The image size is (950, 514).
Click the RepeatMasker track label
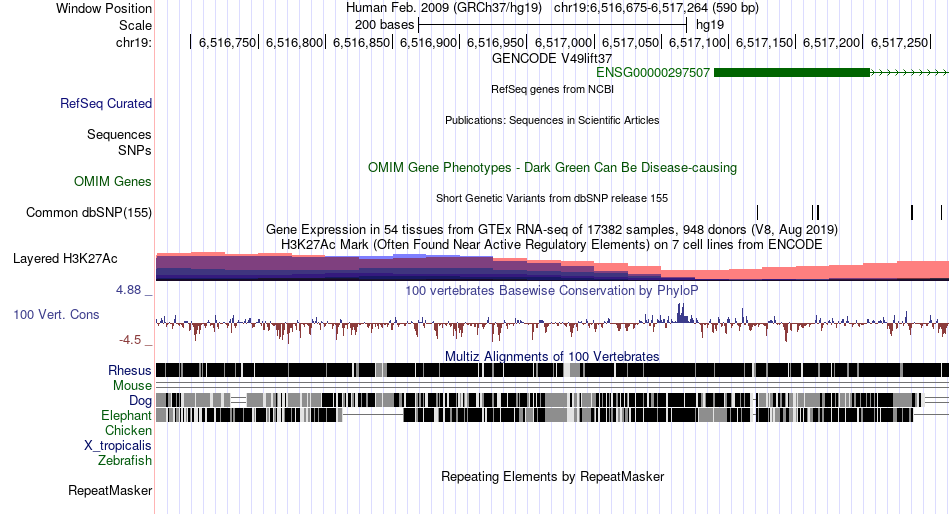pyautogui.click(x=110, y=490)
